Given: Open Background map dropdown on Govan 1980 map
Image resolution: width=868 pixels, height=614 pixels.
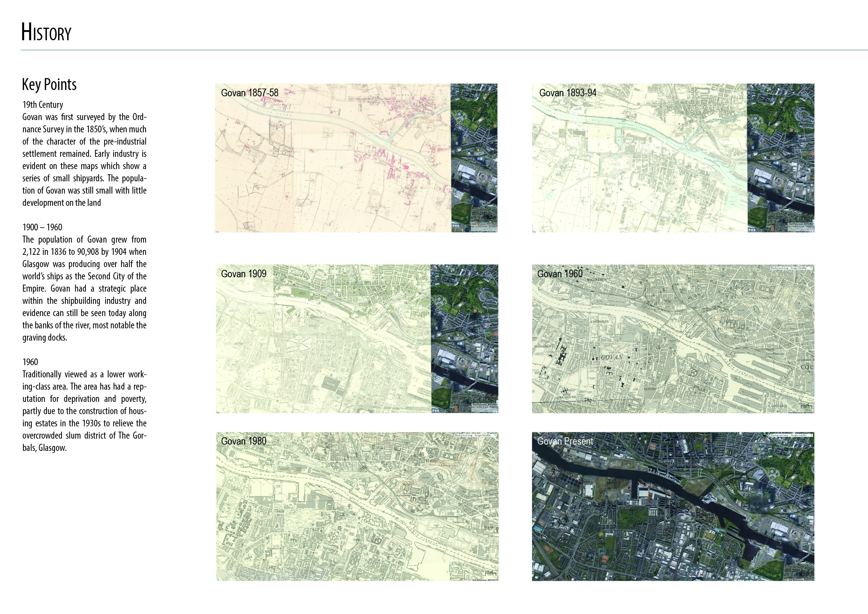Looking at the screenshot, I should pos(475,435).
